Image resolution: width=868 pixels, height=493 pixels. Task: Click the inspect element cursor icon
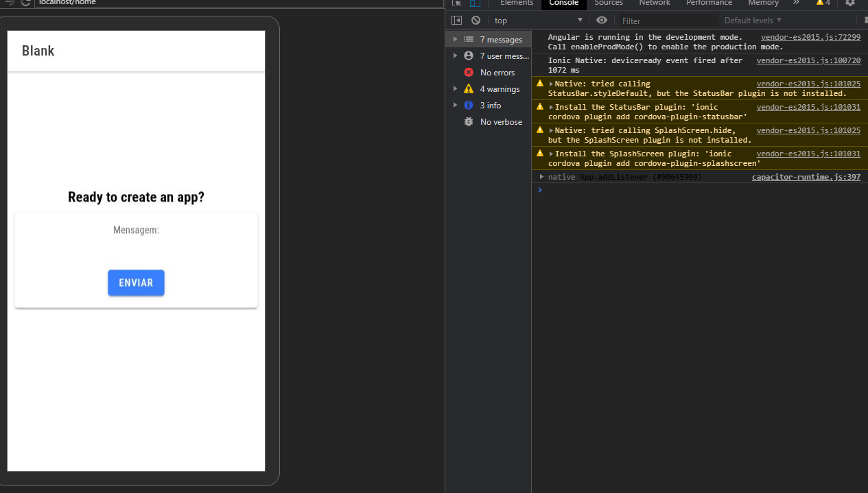click(x=457, y=3)
